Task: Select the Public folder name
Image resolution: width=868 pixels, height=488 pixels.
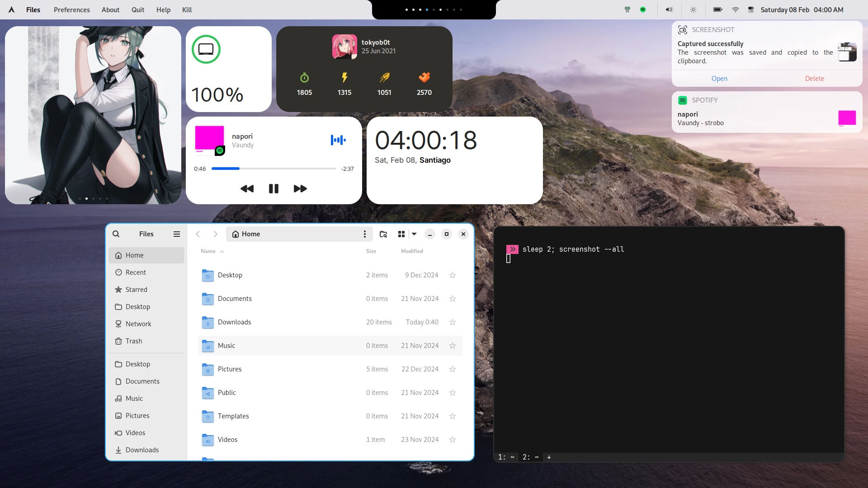Action: point(226,393)
